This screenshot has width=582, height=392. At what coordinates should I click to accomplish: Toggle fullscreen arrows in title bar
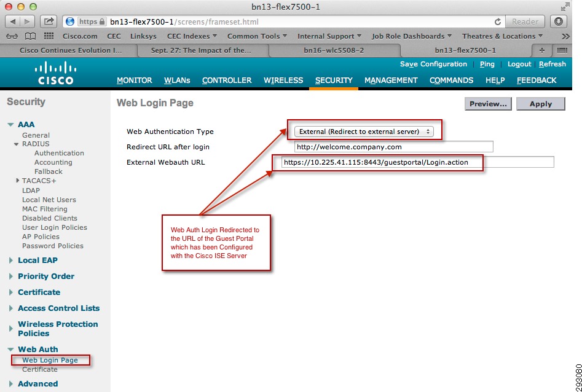(565, 7)
